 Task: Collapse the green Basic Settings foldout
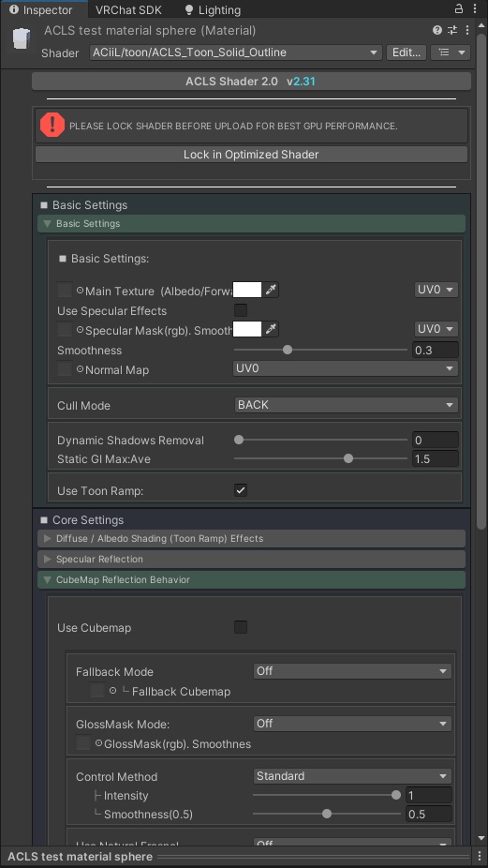(251, 224)
